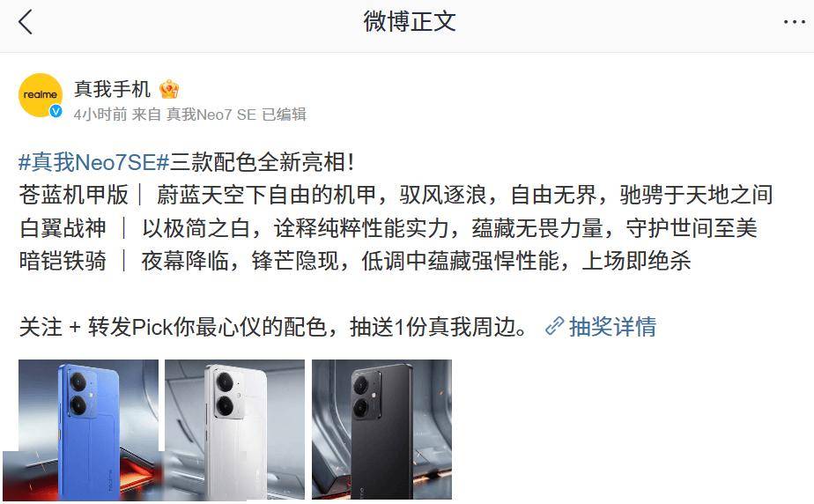Viewport: 814px width, 504px height.
Task: View the 已编辑 edit history label
Action: (x=284, y=115)
